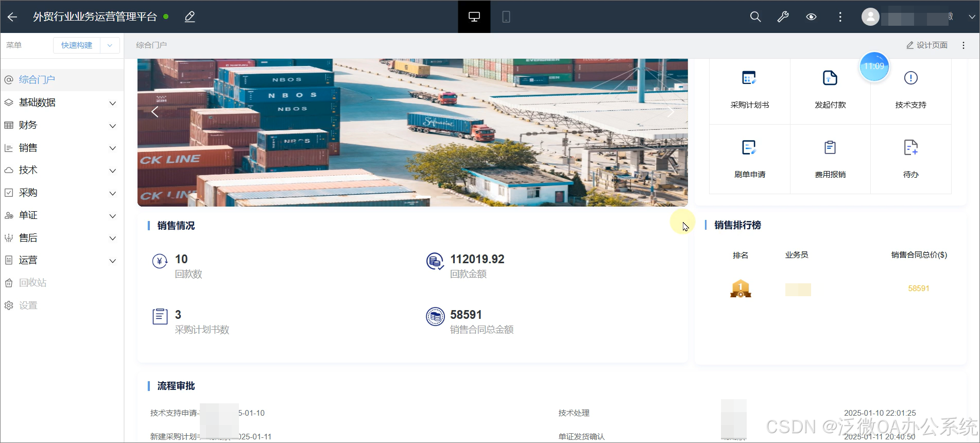Click timestamp 2025-01-10 22:01:25
The height and width of the screenshot is (443, 980).
click(880, 413)
